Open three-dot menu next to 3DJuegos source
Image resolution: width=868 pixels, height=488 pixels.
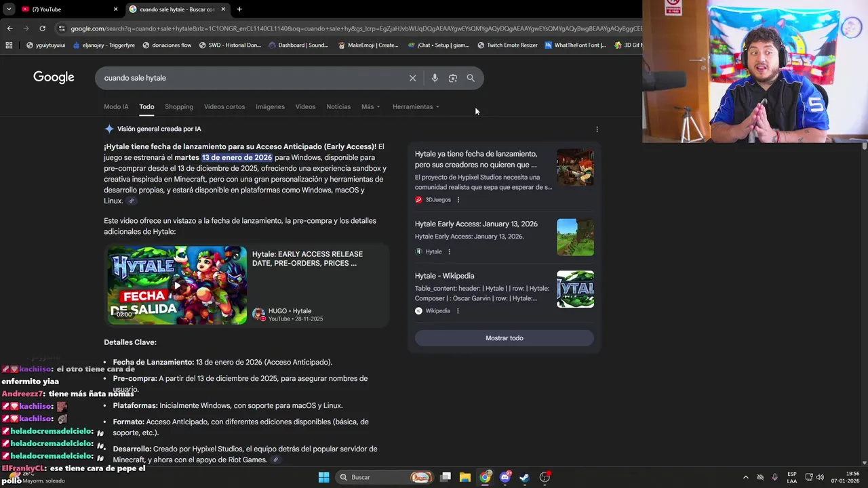458,200
